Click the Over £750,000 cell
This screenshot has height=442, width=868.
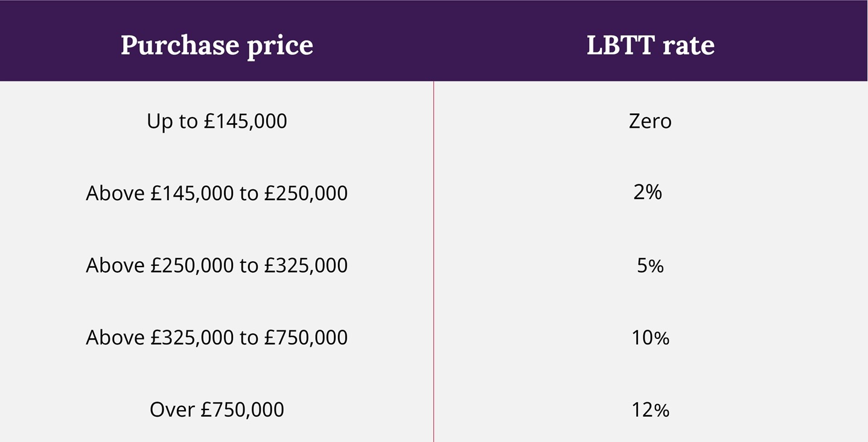(x=217, y=409)
